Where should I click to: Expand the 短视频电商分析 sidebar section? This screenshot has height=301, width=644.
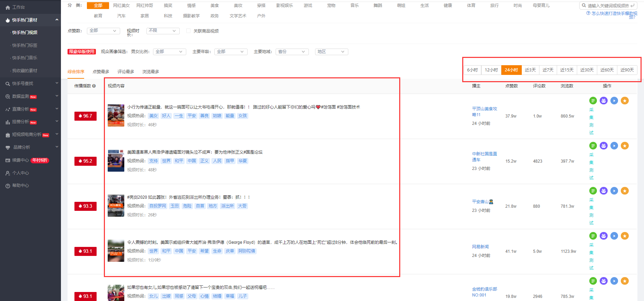[x=57, y=134]
